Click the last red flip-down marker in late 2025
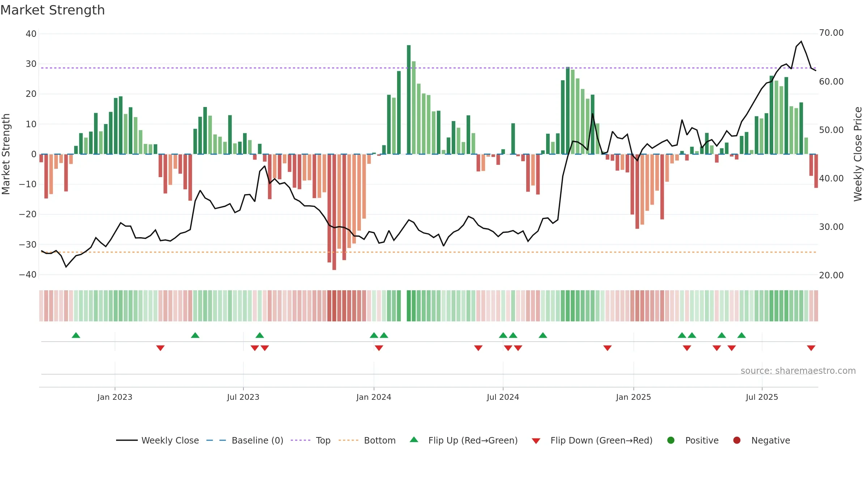The width and height of the screenshot is (868, 488). pyautogui.click(x=811, y=348)
